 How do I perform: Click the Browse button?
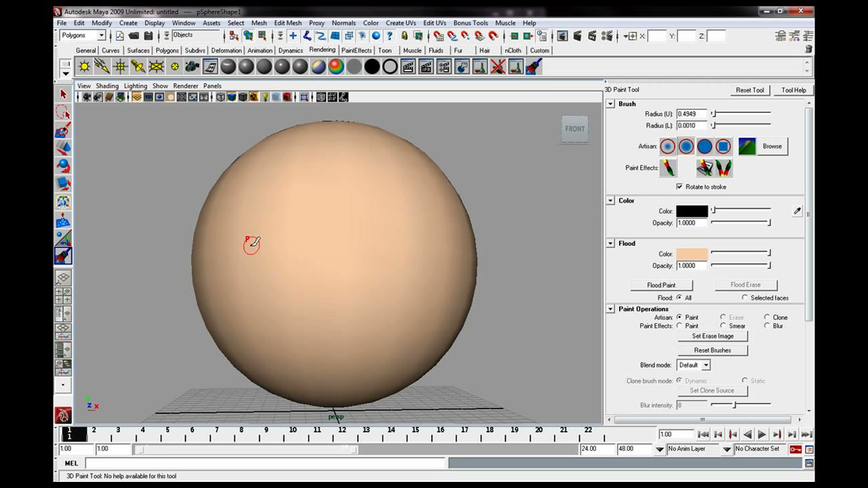[772, 146]
